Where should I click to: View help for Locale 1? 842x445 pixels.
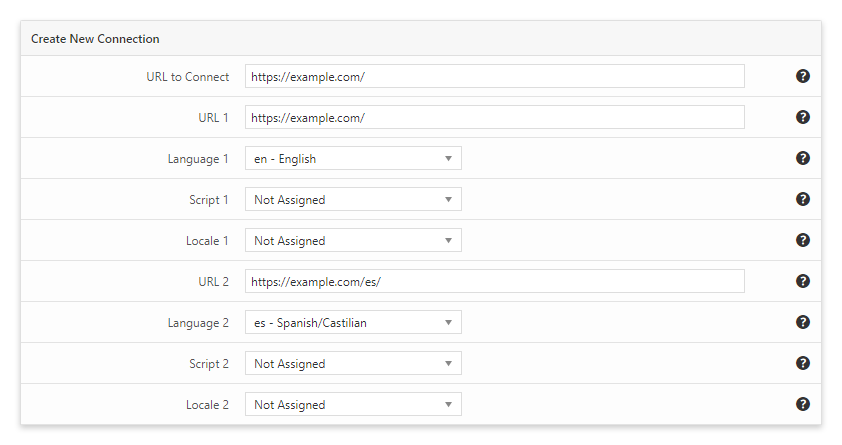pyautogui.click(x=803, y=240)
